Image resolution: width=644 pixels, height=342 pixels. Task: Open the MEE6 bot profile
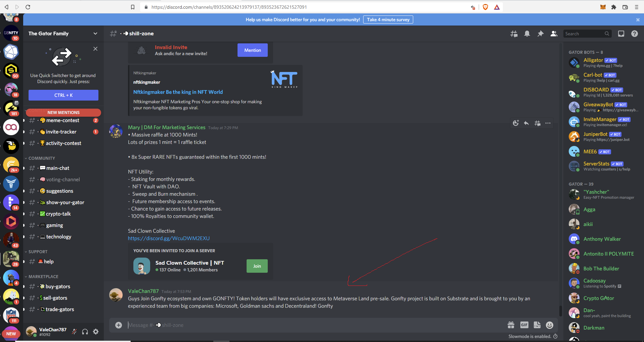tap(604, 152)
